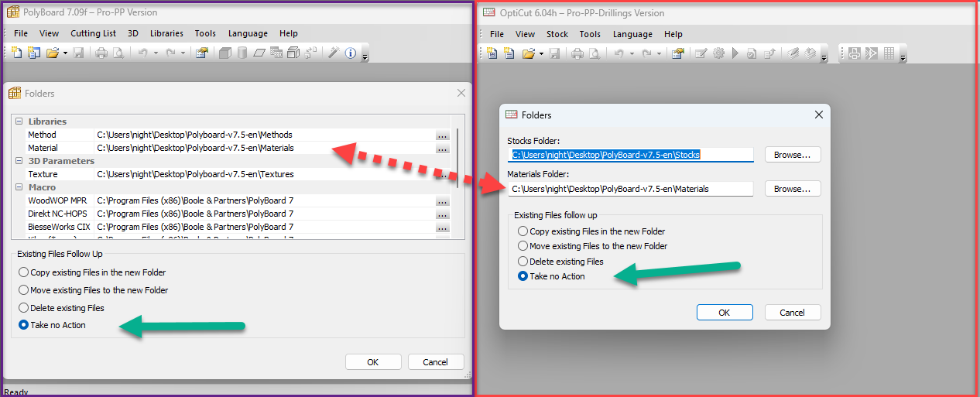Click the Print icon in OptiCut toolbar
980x397 pixels.
pyautogui.click(x=577, y=53)
